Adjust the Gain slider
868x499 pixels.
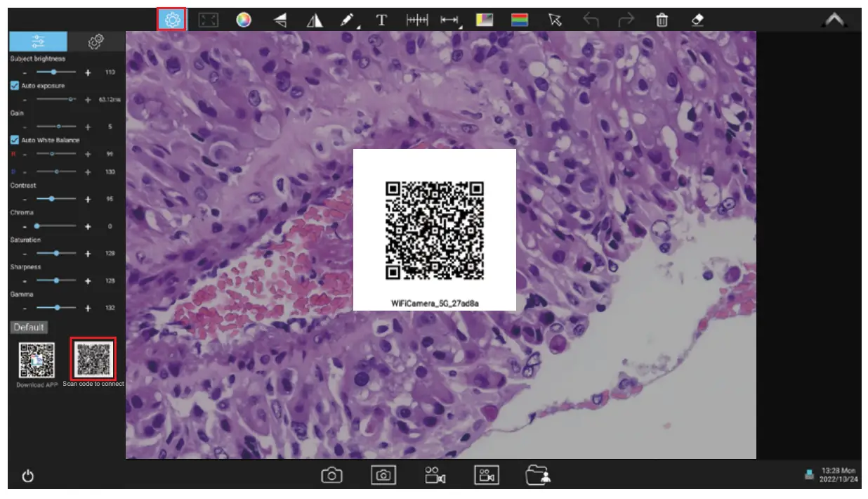(56, 127)
